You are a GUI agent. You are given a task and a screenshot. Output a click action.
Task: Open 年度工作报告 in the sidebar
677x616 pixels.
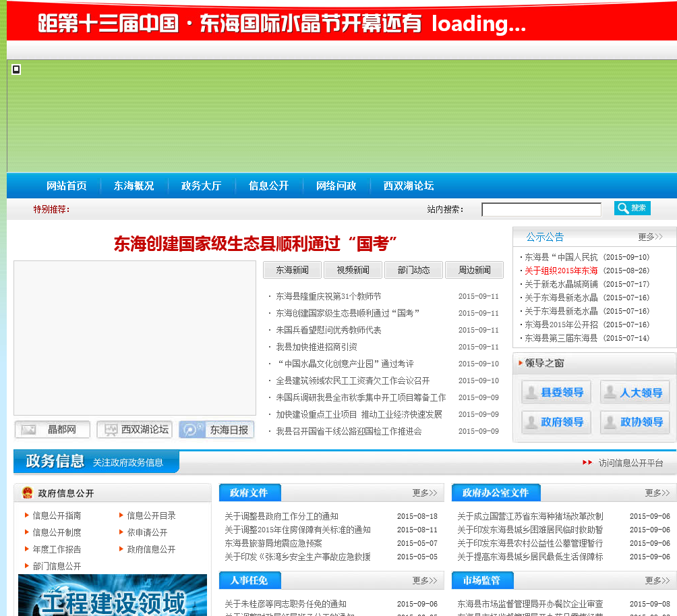(x=57, y=549)
